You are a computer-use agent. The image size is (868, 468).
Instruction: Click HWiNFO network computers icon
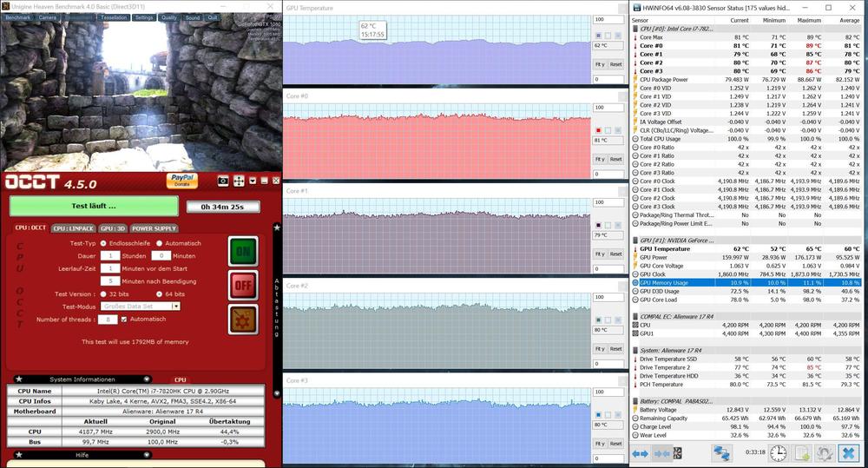(x=721, y=453)
